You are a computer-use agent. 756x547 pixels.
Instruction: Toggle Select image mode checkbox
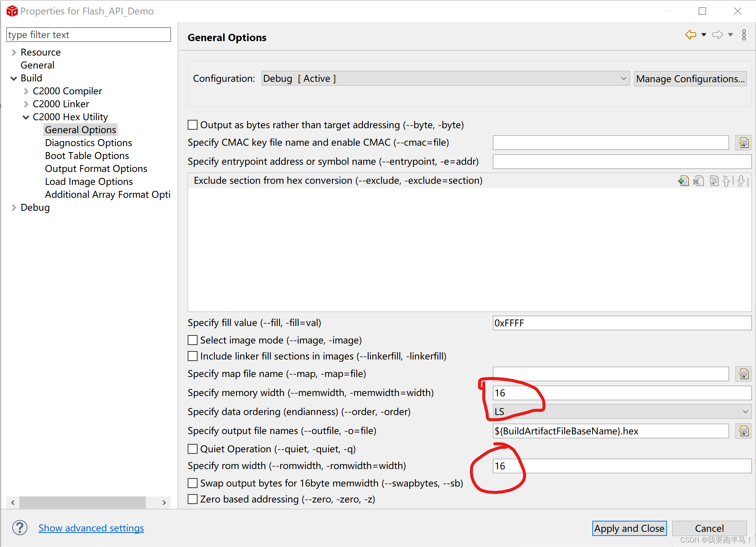(x=193, y=340)
